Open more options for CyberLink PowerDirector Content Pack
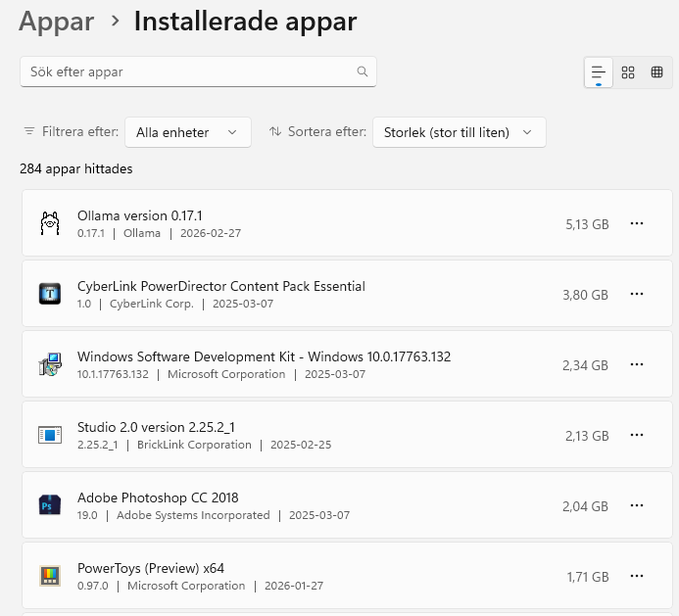Image resolution: width=679 pixels, height=616 pixels. [x=637, y=294]
